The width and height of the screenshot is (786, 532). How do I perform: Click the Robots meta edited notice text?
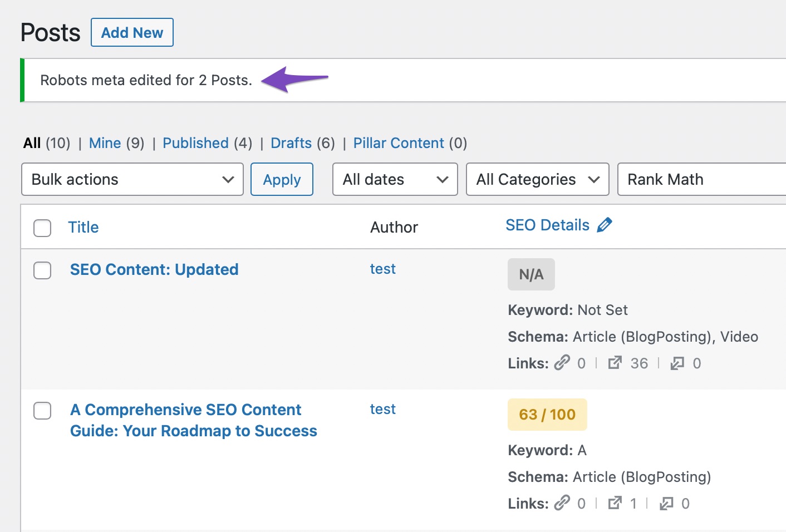pos(146,80)
